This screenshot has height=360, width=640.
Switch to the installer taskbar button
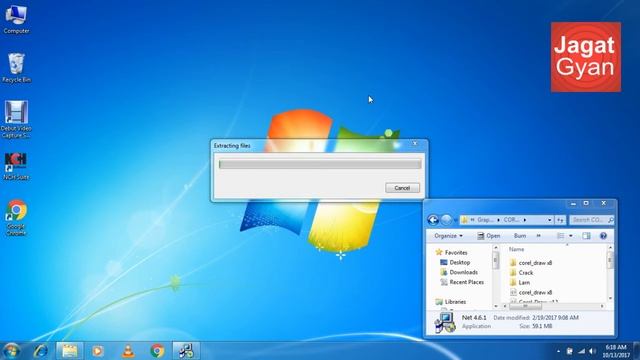tap(186, 351)
